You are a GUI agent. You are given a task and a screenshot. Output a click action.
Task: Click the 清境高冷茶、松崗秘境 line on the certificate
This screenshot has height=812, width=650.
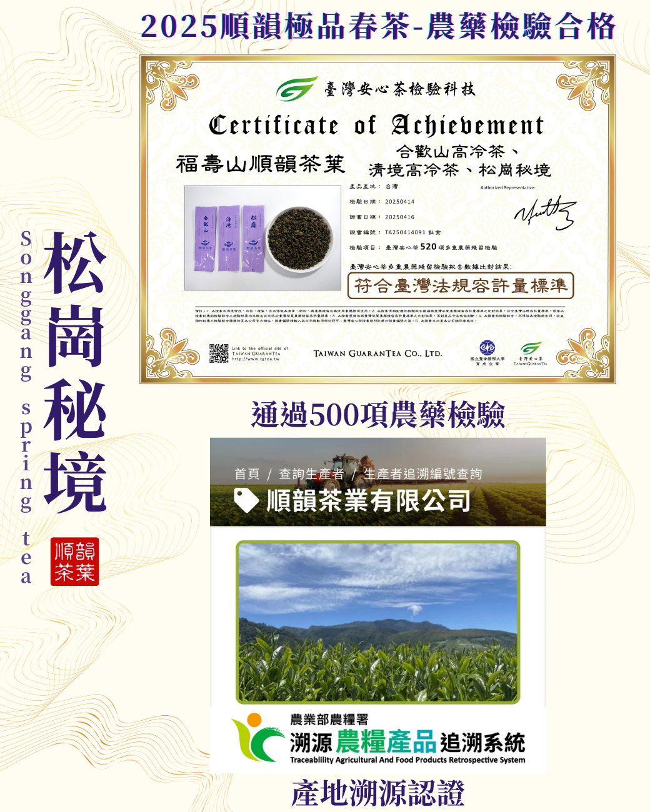pos(460,170)
